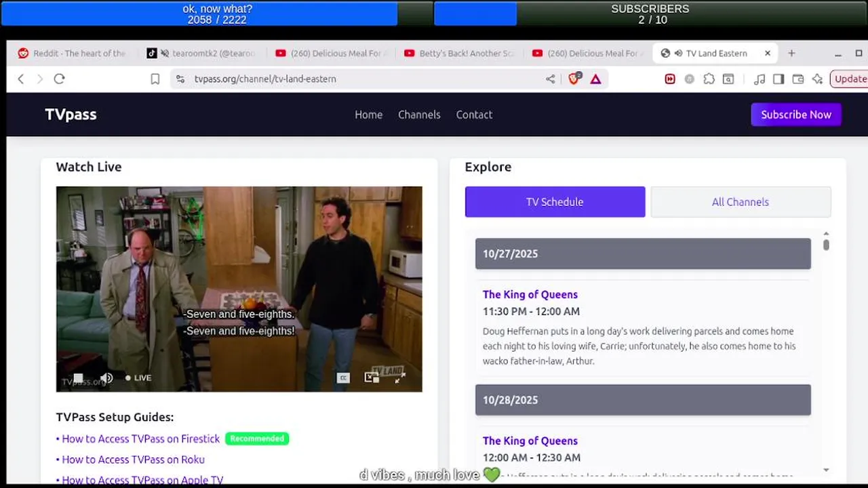868x488 pixels.
Task: Switch to the first Delicious Meal tab
Action: click(x=332, y=53)
